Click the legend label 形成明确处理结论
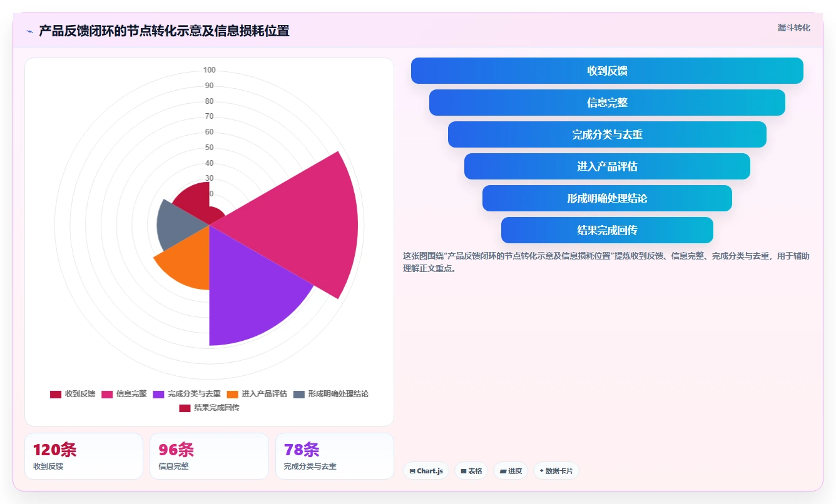The height and width of the screenshot is (504, 836). point(339,394)
